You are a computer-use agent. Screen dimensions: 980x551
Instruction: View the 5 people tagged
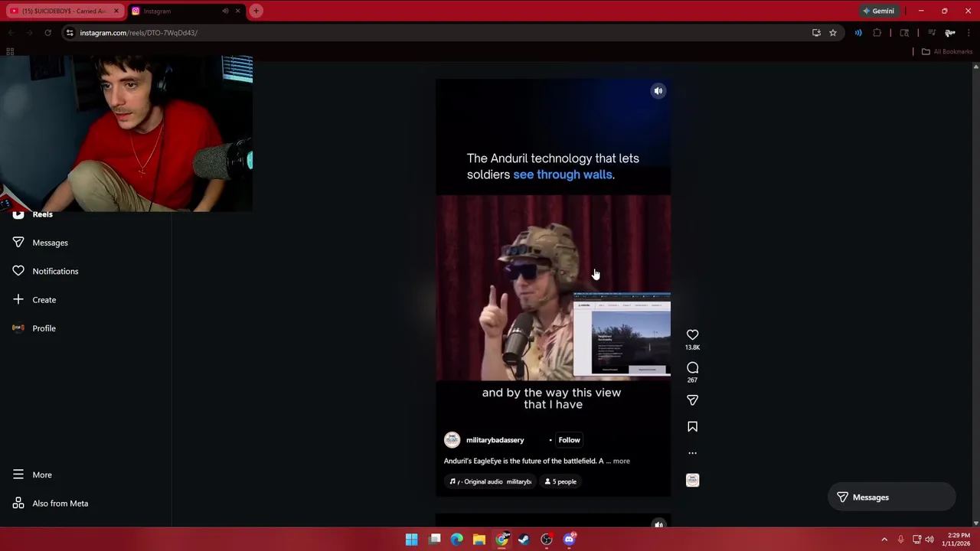(x=560, y=481)
